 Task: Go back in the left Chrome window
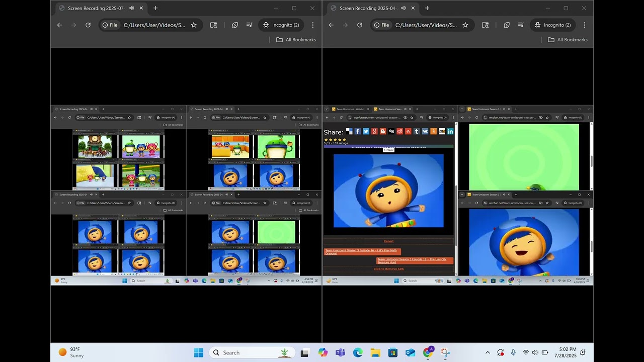click(x=59, y=25)
